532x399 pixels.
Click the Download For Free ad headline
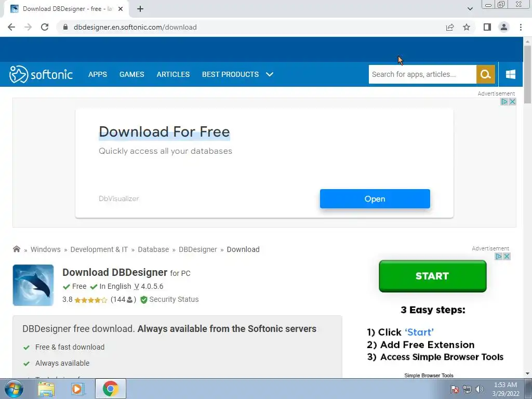click(164, 131)
